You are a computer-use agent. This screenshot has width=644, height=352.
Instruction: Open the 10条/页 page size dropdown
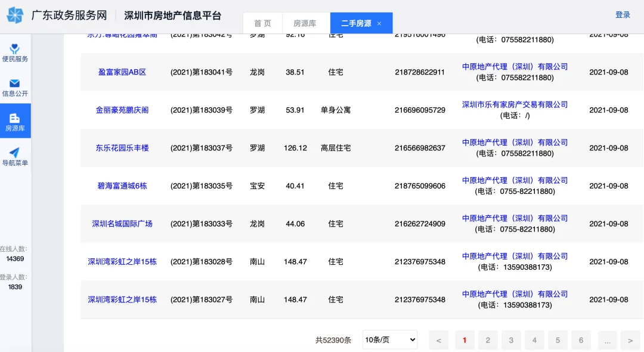[x=390, y=339]
